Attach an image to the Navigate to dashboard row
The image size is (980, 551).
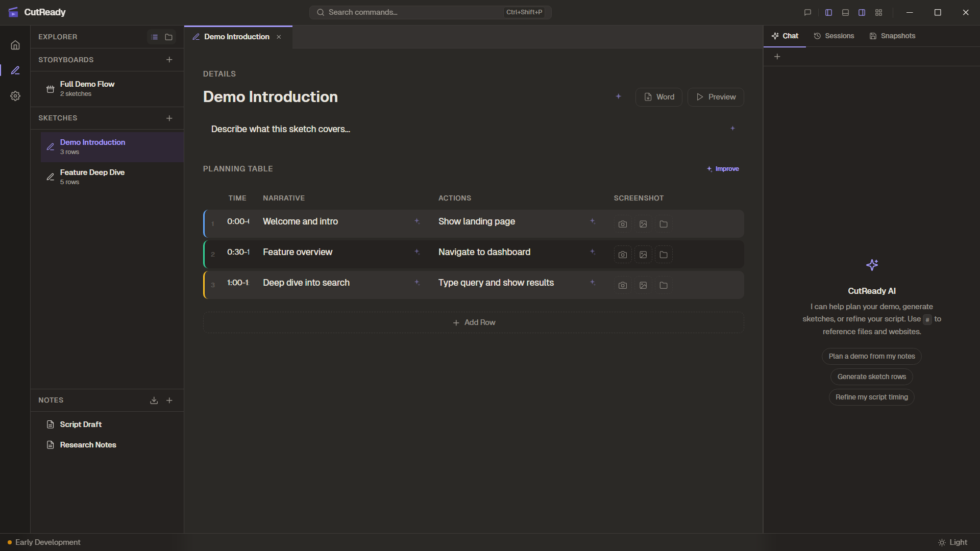(643, 254)
